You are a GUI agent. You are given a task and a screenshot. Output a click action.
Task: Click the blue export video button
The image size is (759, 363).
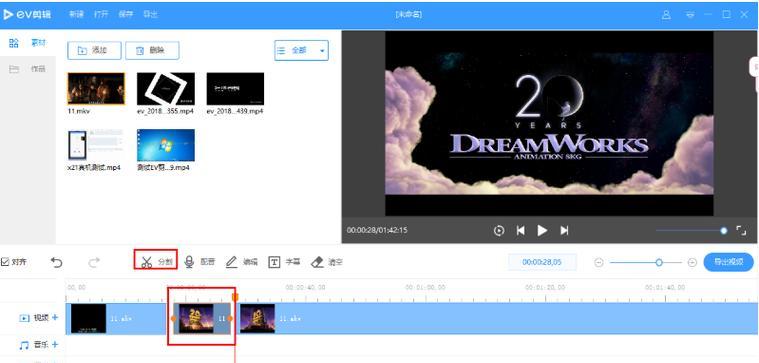pos(729,262)
